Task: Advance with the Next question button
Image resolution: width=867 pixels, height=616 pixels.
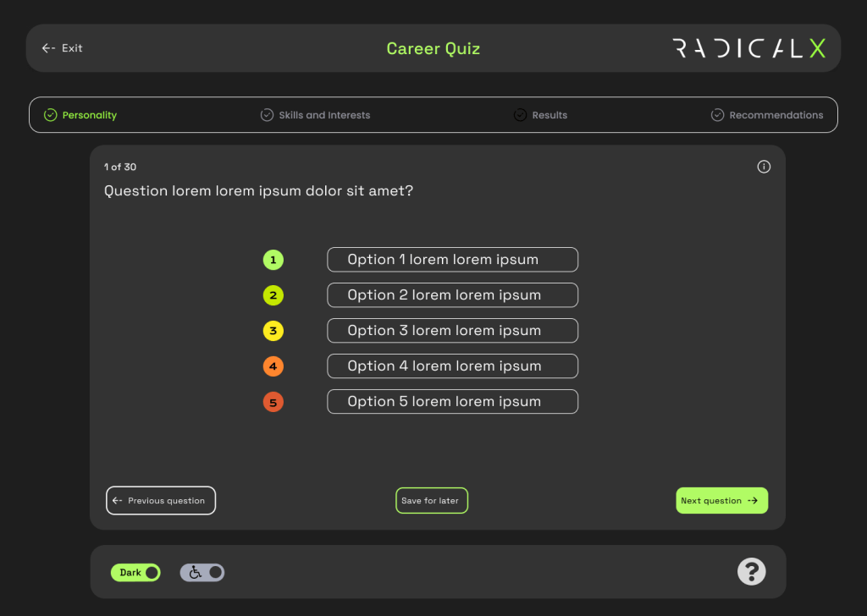Action: 721,500
